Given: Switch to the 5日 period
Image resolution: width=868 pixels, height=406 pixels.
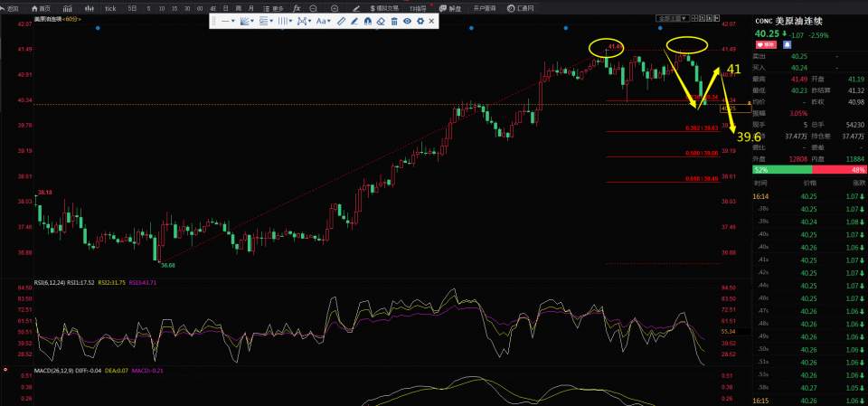Looking at the screenshot, I should (x=132, y=9).
